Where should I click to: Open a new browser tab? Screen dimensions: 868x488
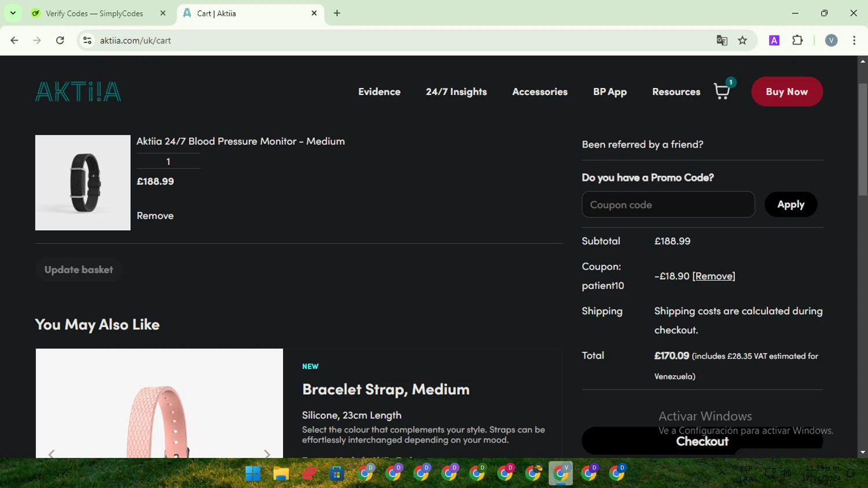[337, 13]
